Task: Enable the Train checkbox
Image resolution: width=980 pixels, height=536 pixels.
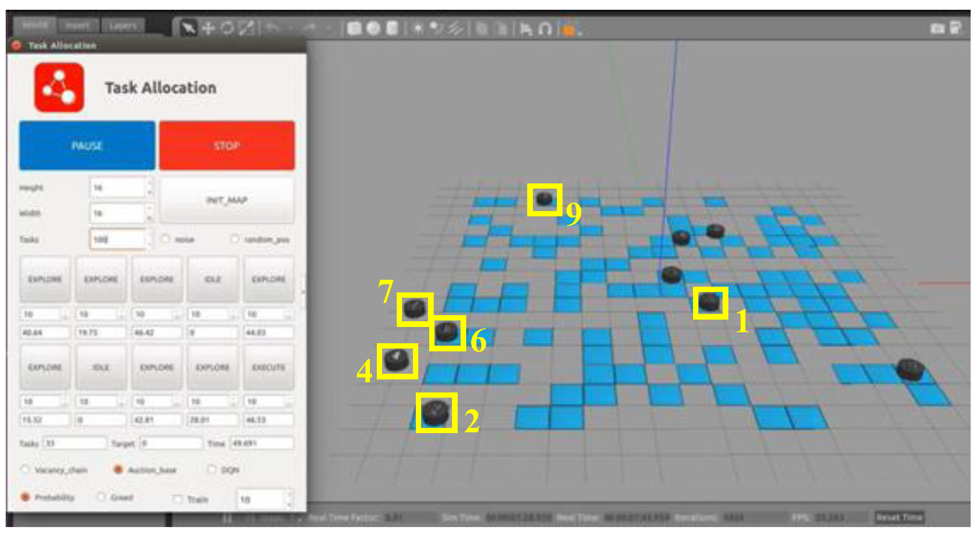Action: coord(178,499)
